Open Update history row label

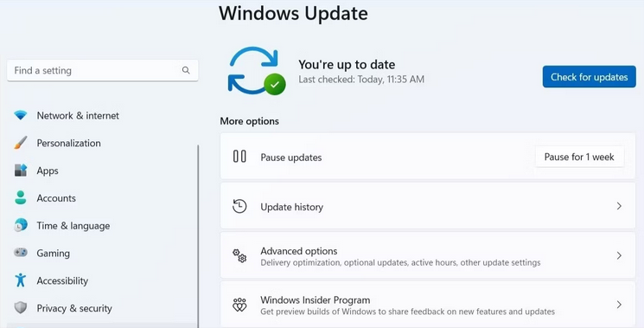coord(291,207)
